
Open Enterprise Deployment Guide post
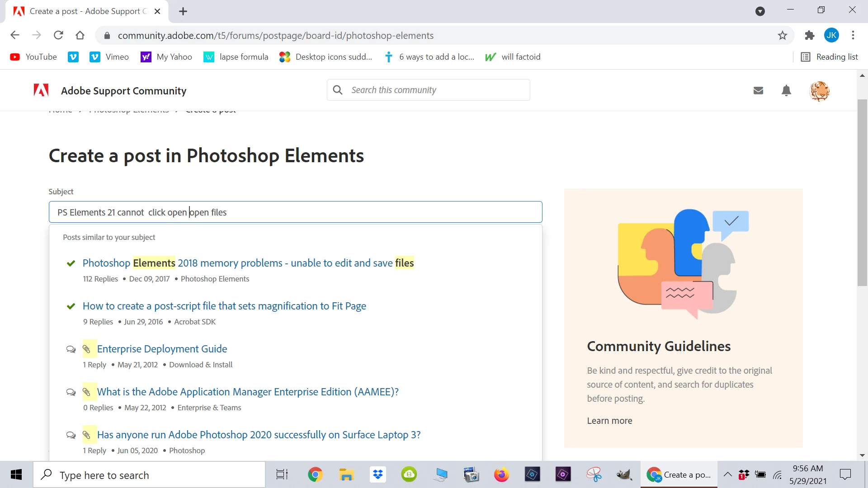(162, 349)
